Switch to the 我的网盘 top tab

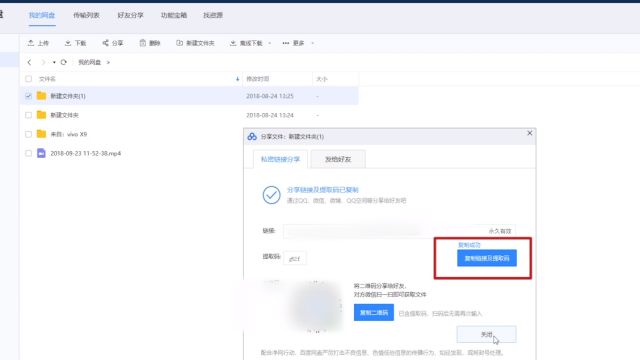point(42,15)
